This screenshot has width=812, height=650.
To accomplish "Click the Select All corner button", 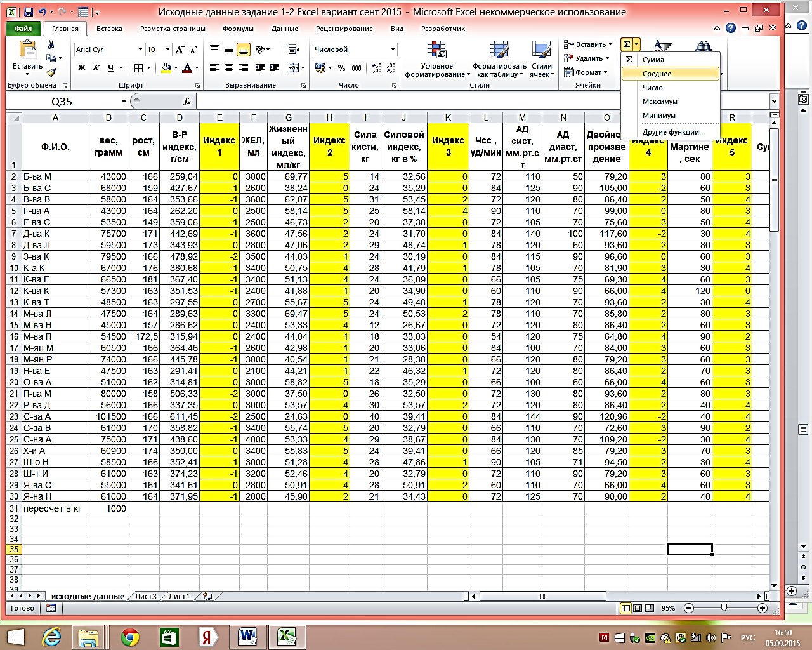I will pyautogui.click(x=14, y=117).
